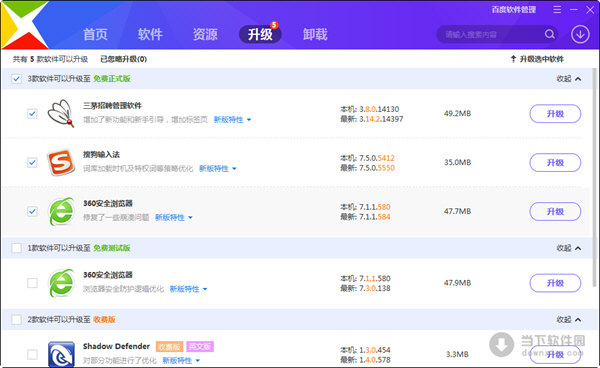Viewport: 600px width, 368px height.
Task: Toggle the 3款软件 免费正式版 group checkbox
Action: point(16,79)
